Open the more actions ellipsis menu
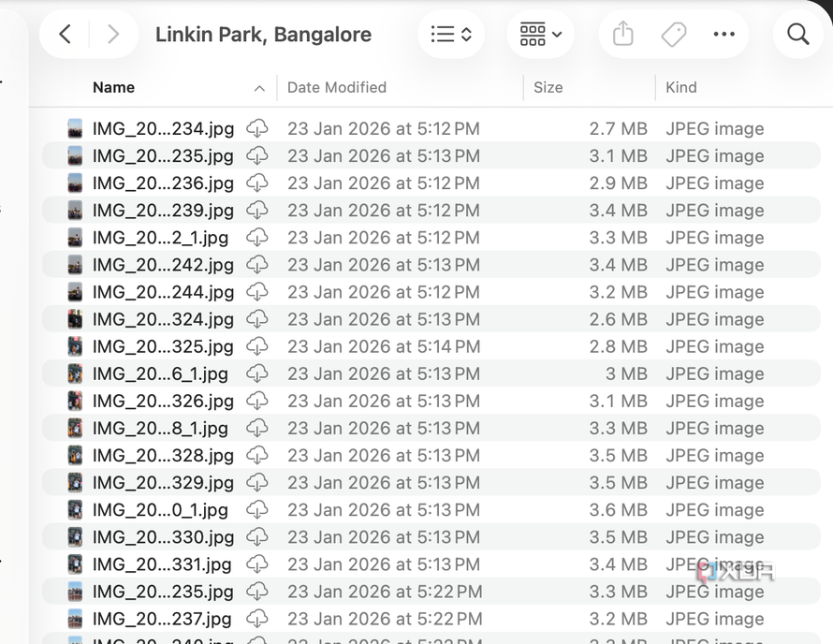833x644 pixels. click(x=723, y=35)
